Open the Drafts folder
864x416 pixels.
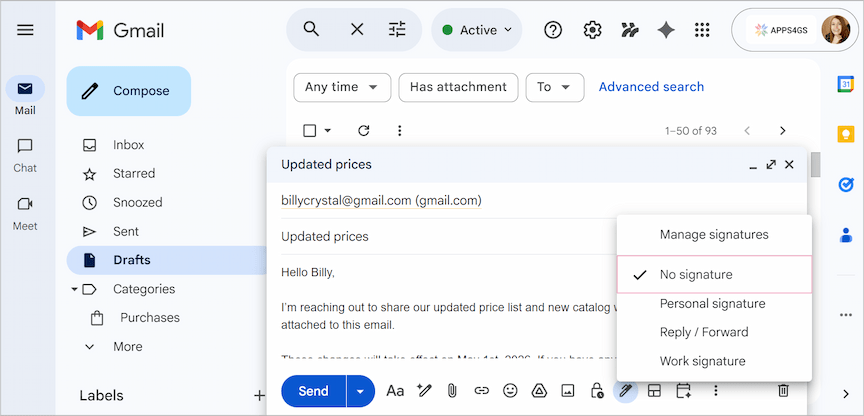(166, 260)
